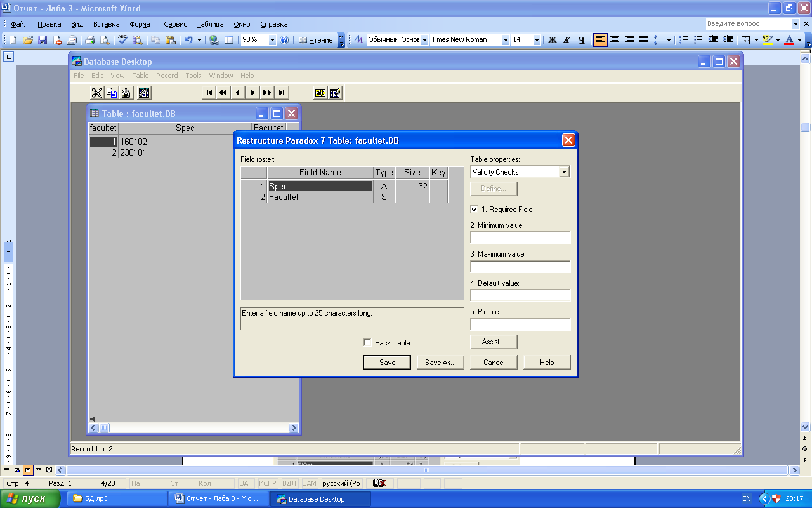Open the Вставка menu

tap(106, 24)
